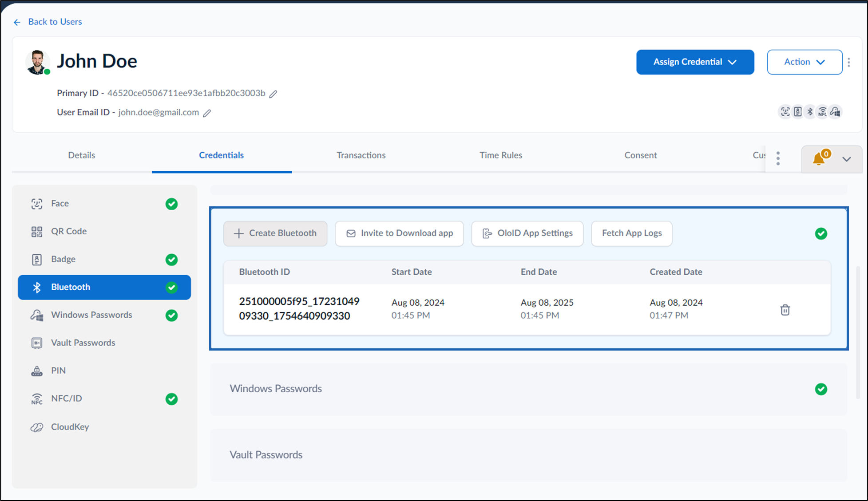Open more tabs via three-dot icon

pos(778,158)
